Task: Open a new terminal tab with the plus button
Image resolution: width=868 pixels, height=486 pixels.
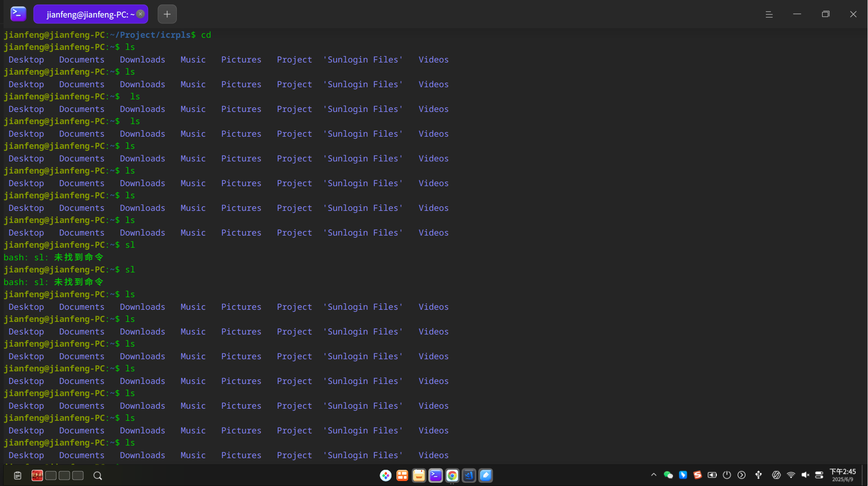Action: pyautogui.click(x=167, y=14)
